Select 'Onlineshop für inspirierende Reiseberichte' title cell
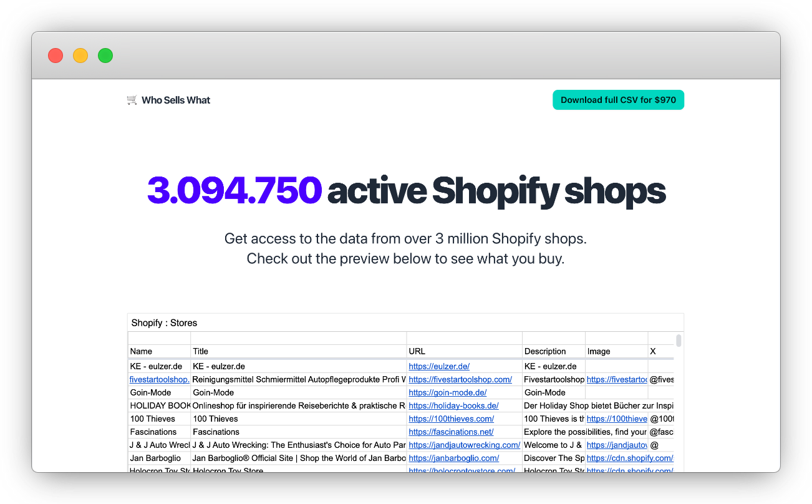Viewport: 812px width, 504px height. [299, 405]
